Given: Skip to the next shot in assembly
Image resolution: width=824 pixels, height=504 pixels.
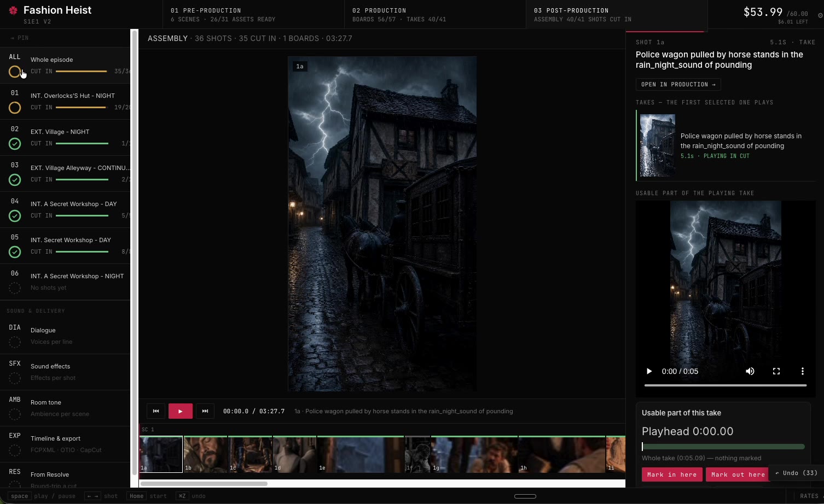Looking at the screenshot, I should point(205,411).
